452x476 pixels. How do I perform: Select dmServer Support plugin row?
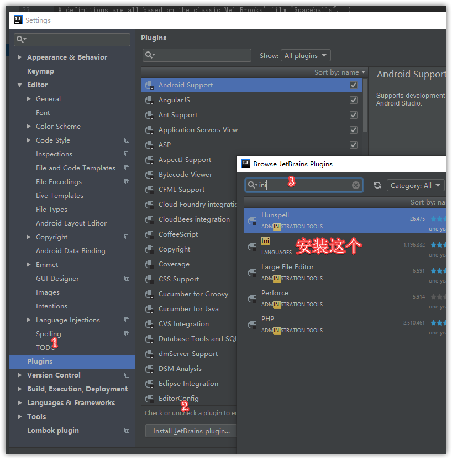tap(189, 354)
